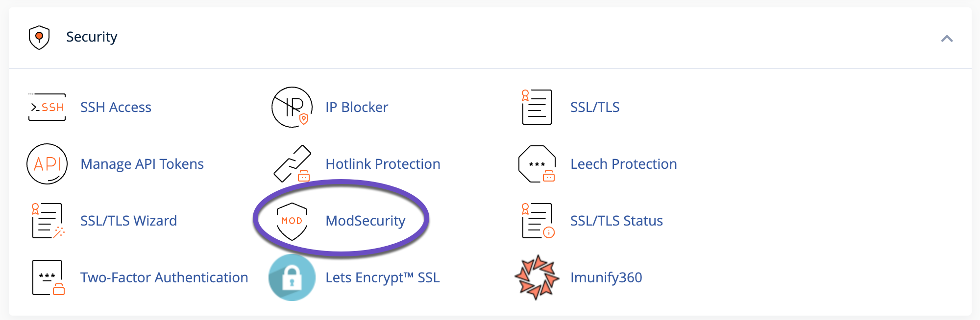
Task: Open Manage API Tokens via its icon
Action: (47, 164)
